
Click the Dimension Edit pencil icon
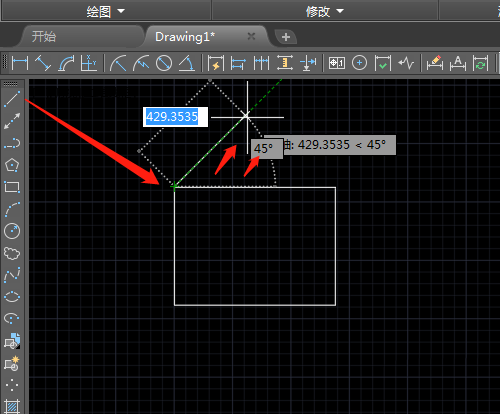(x=435, y=63)
